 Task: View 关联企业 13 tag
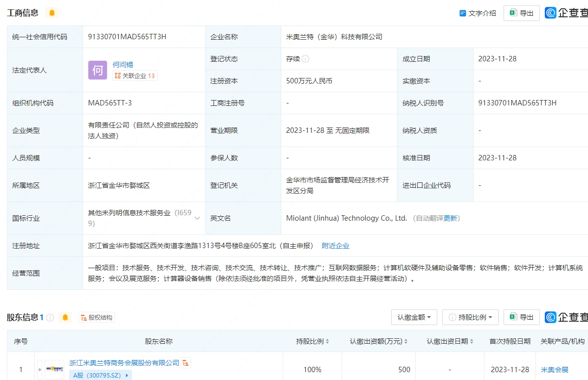tap(134, 76)
